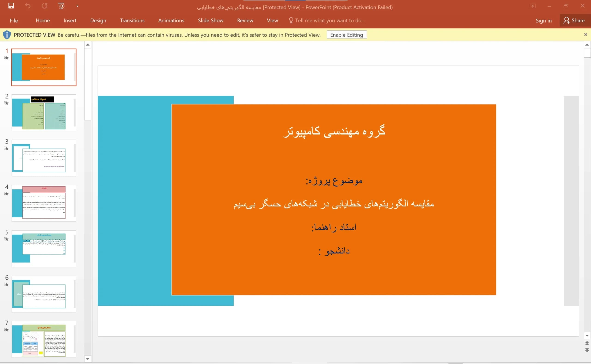
Task: Switch to the Home tab
Action: click(x=43, y=21)
